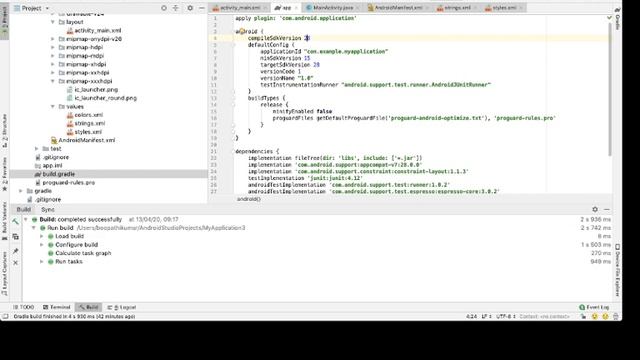The width and height of the screenshot is (640, 360).
Task: Expand the gradle folder in project tree
Action: [x=20, y=191]
